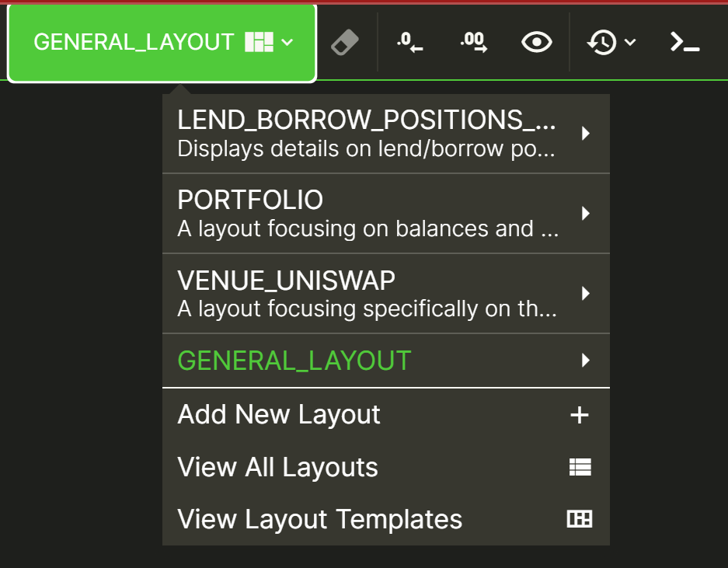Expand GENERAL_LAYOUT menu entry submenu arrow

(x=586, y=361)
